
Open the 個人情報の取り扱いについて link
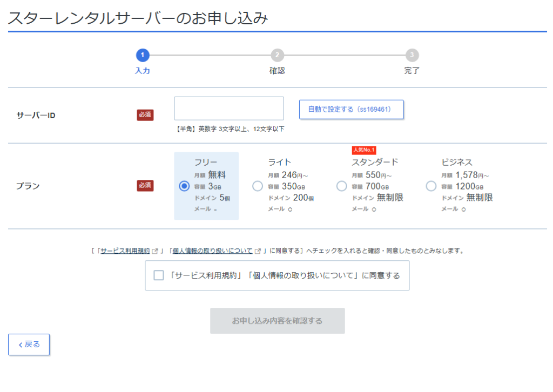212,251
